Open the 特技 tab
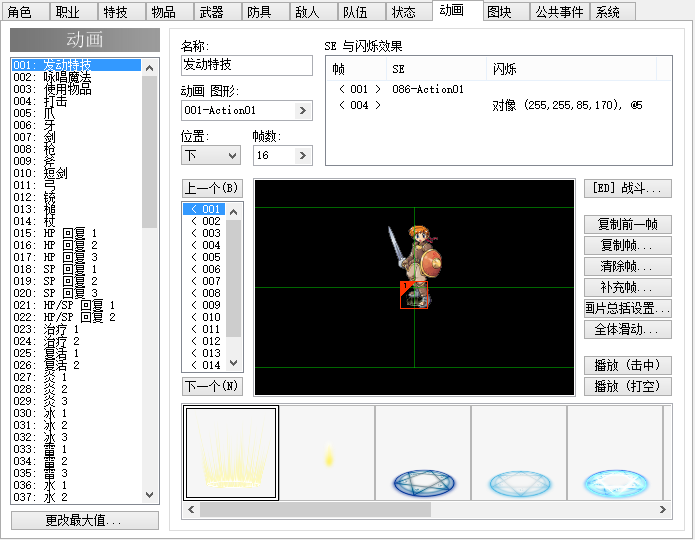The image size is (695, 540). click(121, 12)
